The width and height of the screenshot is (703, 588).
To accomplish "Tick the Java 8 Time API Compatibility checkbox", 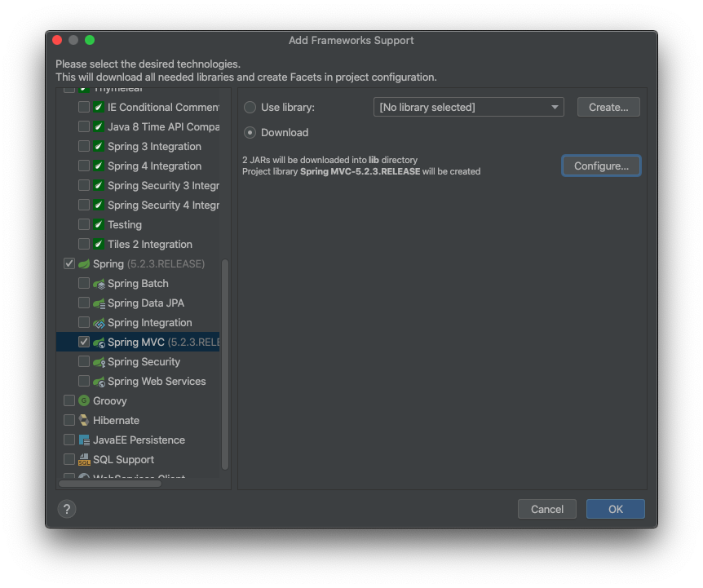I will [84, 127].
